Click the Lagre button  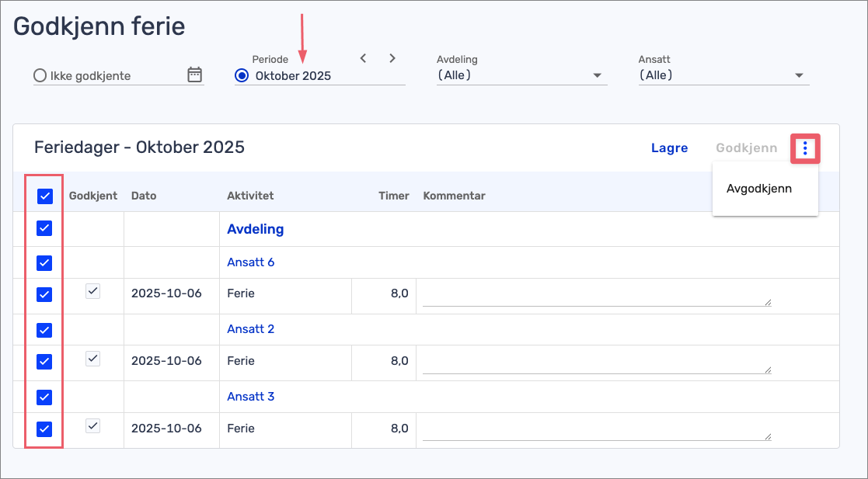coord(669,148)
